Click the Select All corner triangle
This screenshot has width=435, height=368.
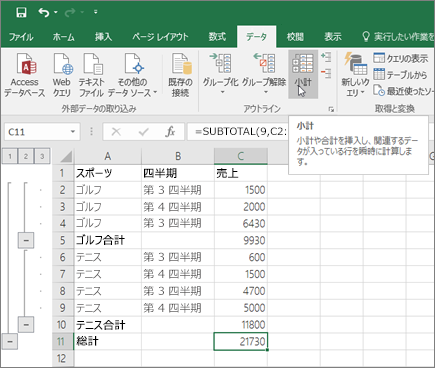pyautogui.click(x=64, y=156)
